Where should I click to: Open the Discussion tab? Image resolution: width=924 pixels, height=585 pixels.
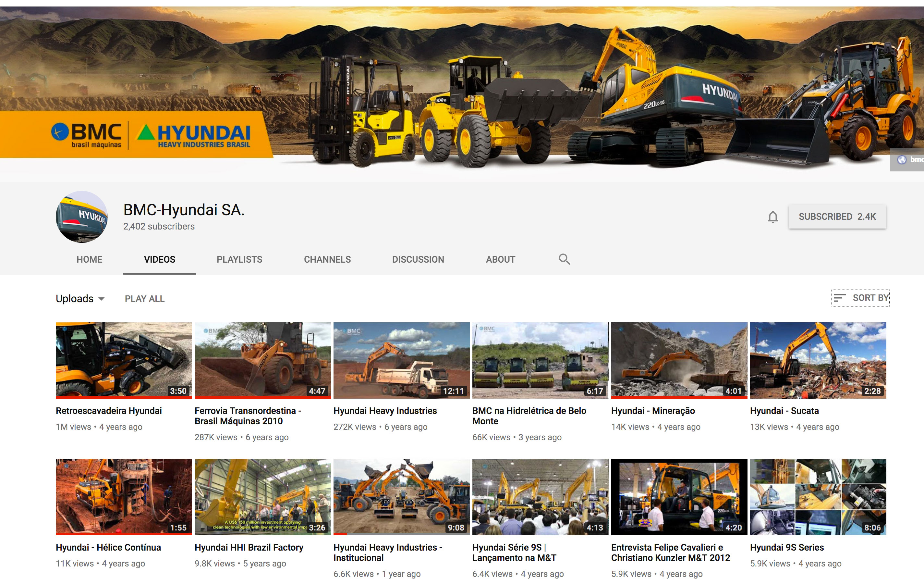click(418, 259)
